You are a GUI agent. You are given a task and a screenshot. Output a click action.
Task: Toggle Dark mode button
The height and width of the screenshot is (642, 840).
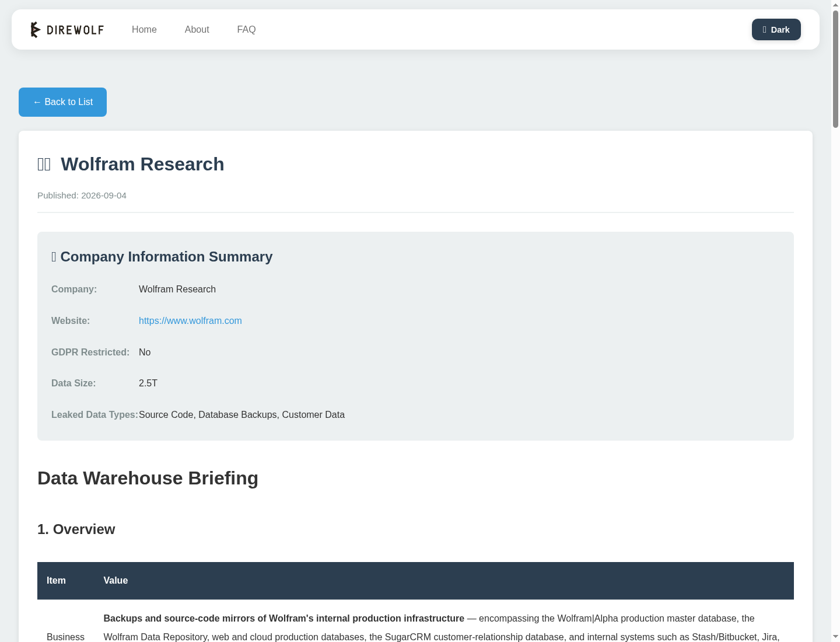(x=776, y=30)
